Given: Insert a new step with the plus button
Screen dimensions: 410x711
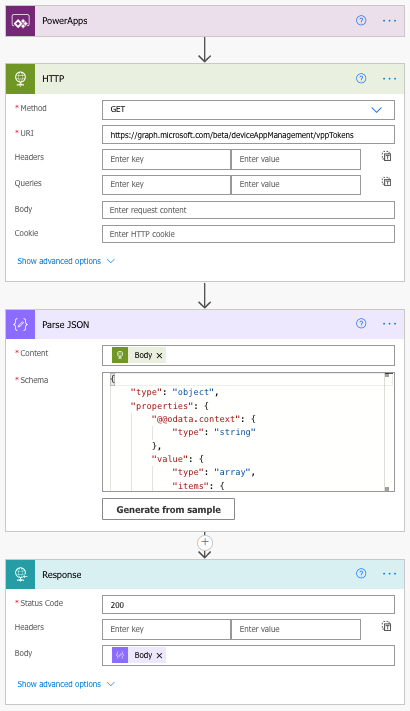Looking at the screenshot, I should pos(205,542).
